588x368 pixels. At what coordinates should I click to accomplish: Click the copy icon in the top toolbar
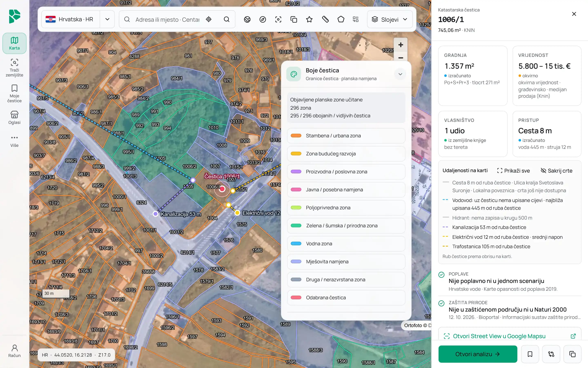[294, 19]
